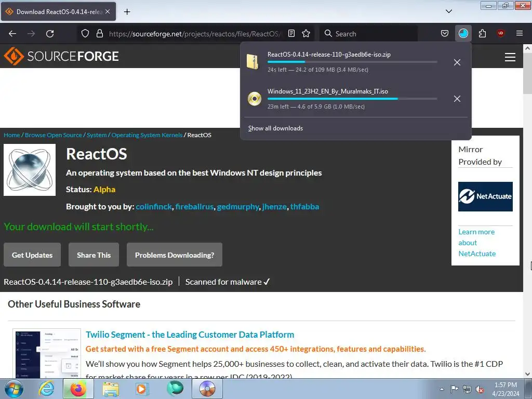This screenshot has height=399, width=532.
Task: Open Windows Explorer from taskbar
Action: (111, 389)
